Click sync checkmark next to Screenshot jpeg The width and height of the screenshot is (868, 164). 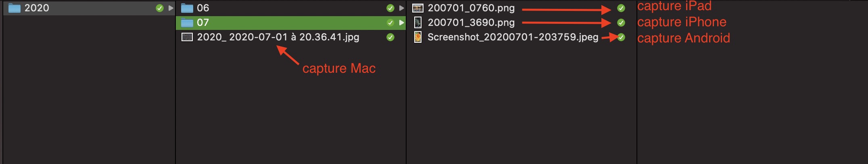pos(621,37)
